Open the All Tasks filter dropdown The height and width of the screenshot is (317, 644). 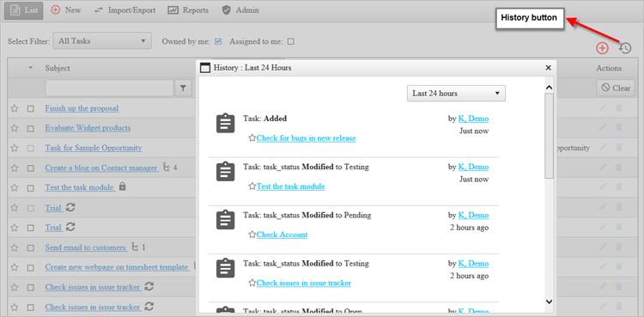(102, 40)
